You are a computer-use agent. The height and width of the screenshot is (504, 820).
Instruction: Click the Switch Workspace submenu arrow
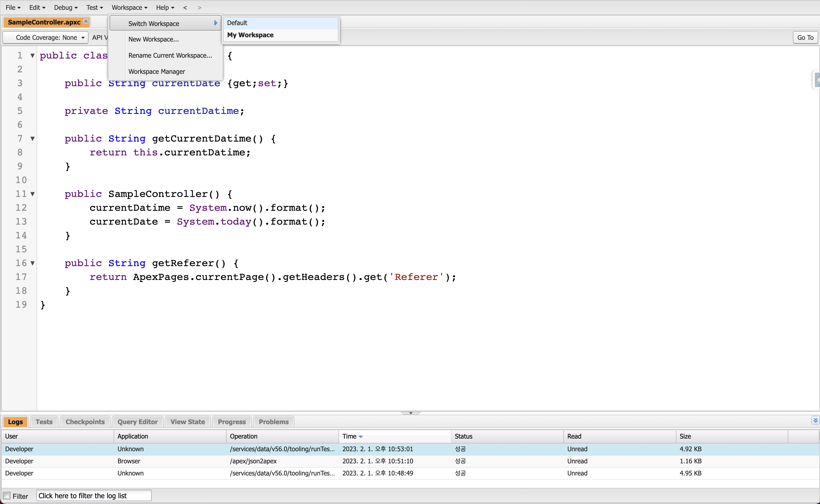click(216, 23)
